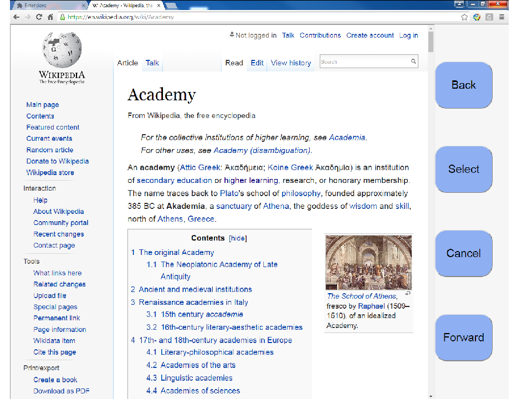This screenshot has width=532, height=399.
Task: Click the search magnifier icon
Action: coord(413,61)
